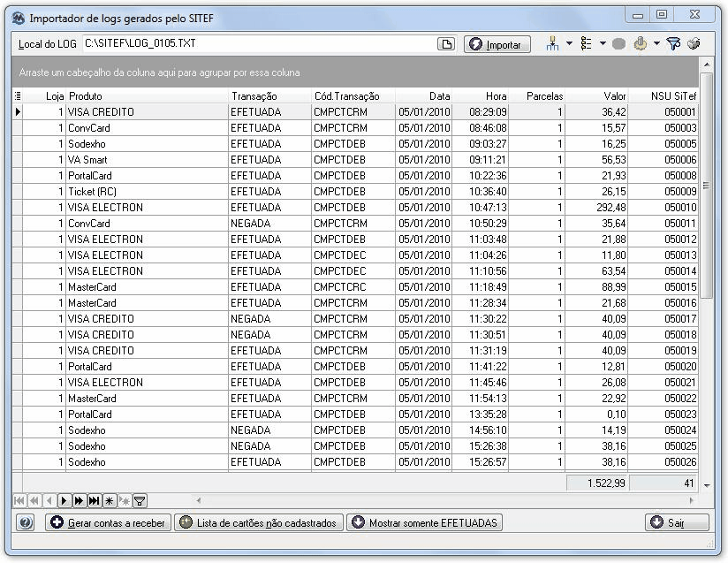Sort by the Cód.Transação column header
728x563 pixels.
(x=353, y=96)
